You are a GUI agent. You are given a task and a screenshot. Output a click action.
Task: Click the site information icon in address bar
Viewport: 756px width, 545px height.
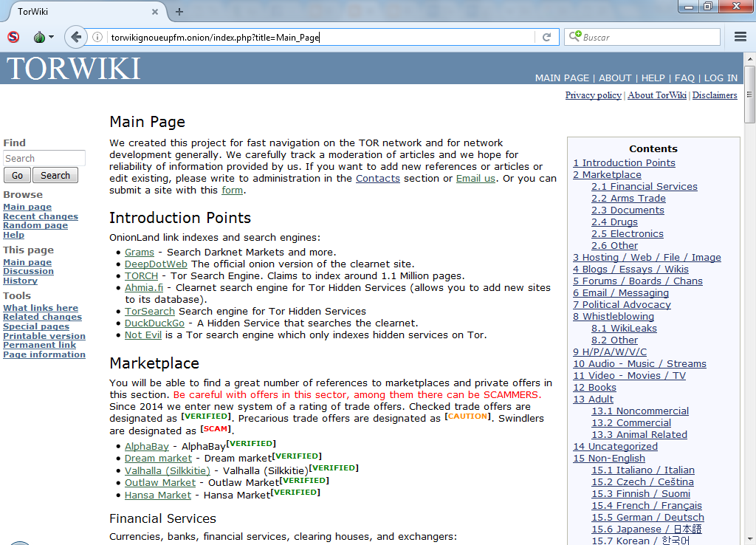click(x=97, y=37)
